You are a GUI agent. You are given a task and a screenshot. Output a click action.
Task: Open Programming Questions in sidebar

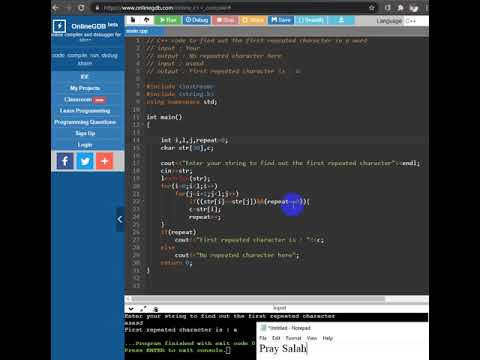point(85,122)
